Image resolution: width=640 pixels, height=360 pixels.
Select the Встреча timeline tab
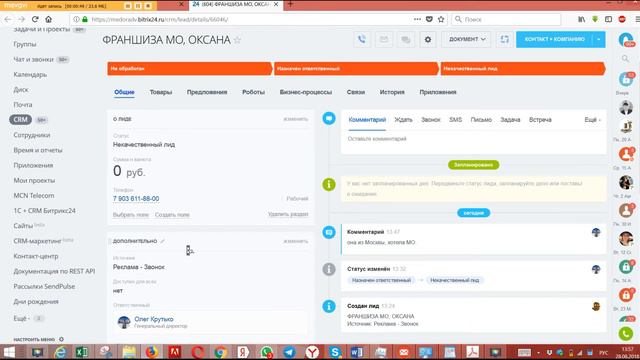coord(540,120)
